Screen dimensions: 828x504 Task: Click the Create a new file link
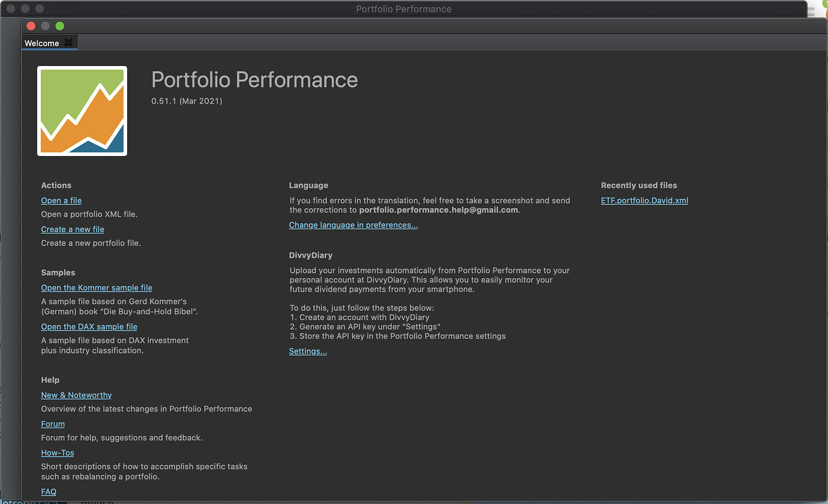tap(73, 229)
